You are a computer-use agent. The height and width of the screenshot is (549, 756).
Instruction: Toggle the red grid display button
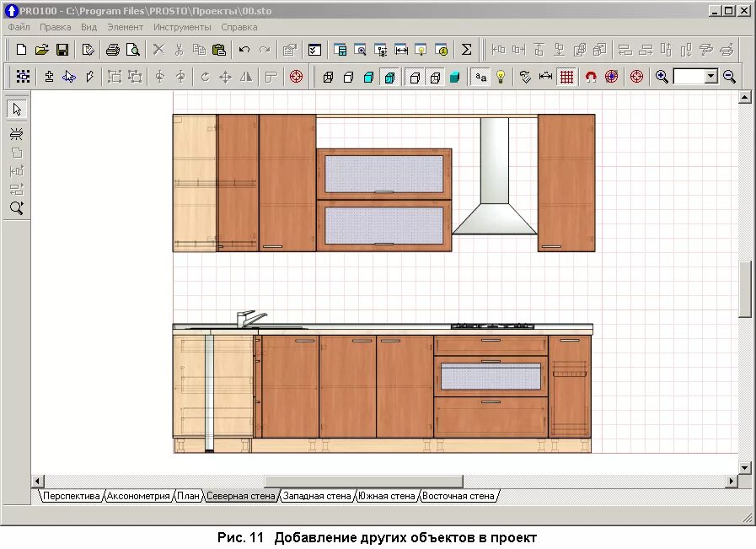click(566, 77)
